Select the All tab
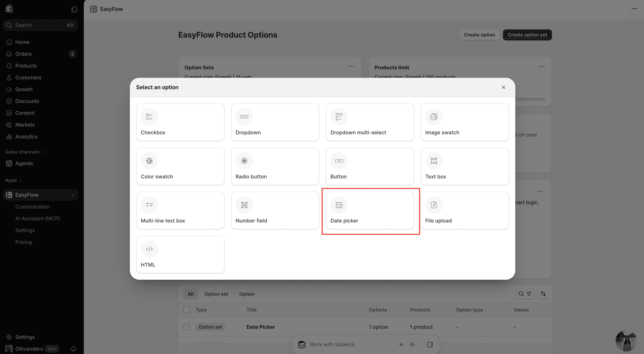This screenshot has height=354, width=644. pos(190,294)
